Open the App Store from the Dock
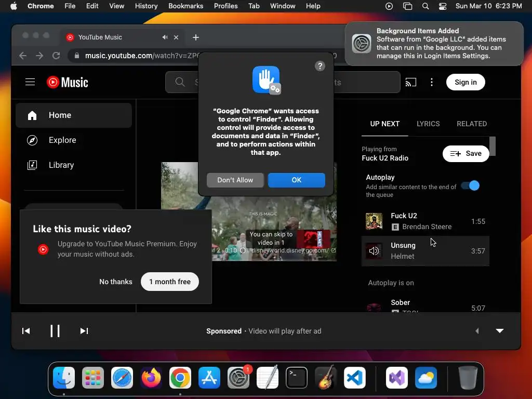 pyautogui.click(x=209, y=378)
